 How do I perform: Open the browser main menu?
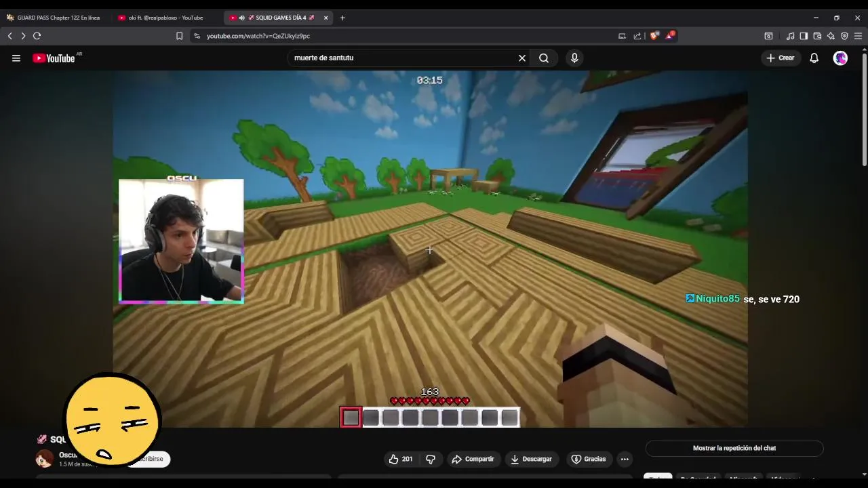[x=858, y=36]
